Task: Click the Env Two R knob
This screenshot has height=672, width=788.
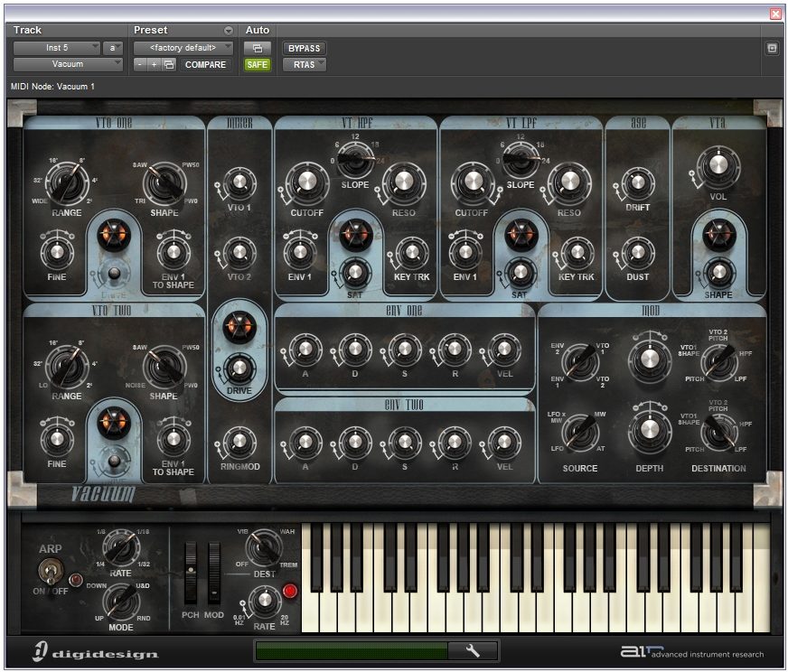Action: coord(455,442)
